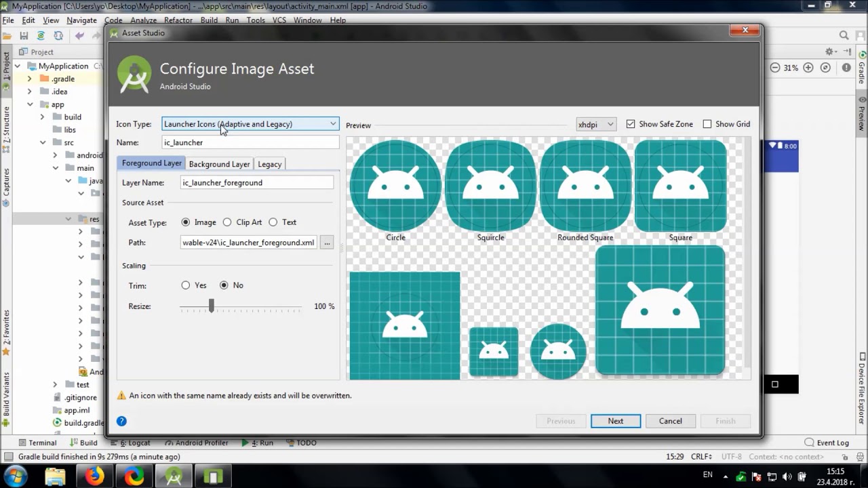Open the Run tool window
This screenshot has height=488, width=868.
pos(257,443)
